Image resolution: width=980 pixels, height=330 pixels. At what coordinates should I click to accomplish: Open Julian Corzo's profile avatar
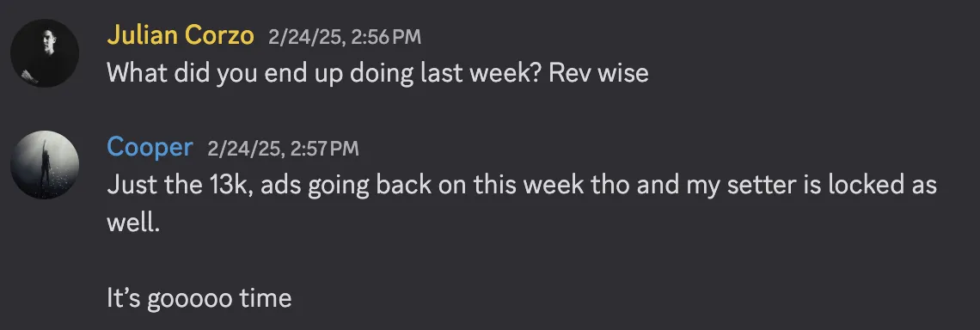pyautogui.click(x=45, y=53)
